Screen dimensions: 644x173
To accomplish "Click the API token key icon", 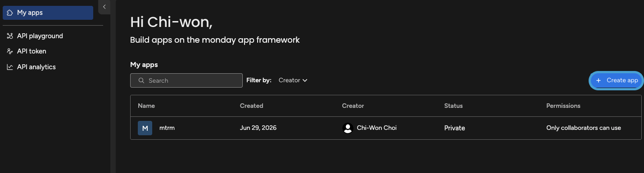I will click(9, 51).
